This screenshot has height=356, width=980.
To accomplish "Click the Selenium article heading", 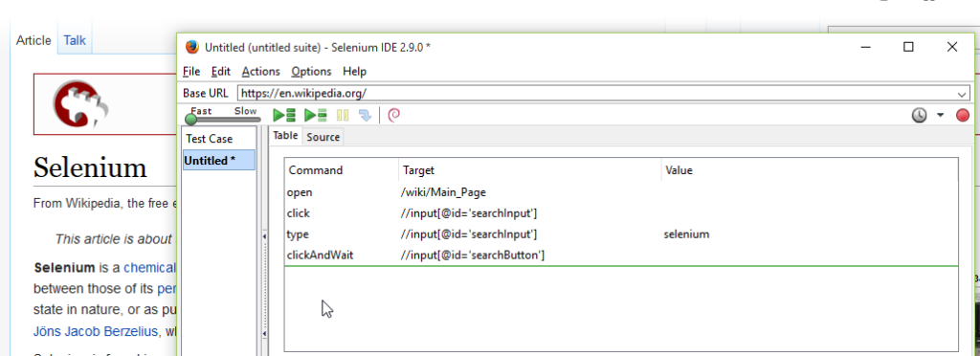I will point(90,168).
